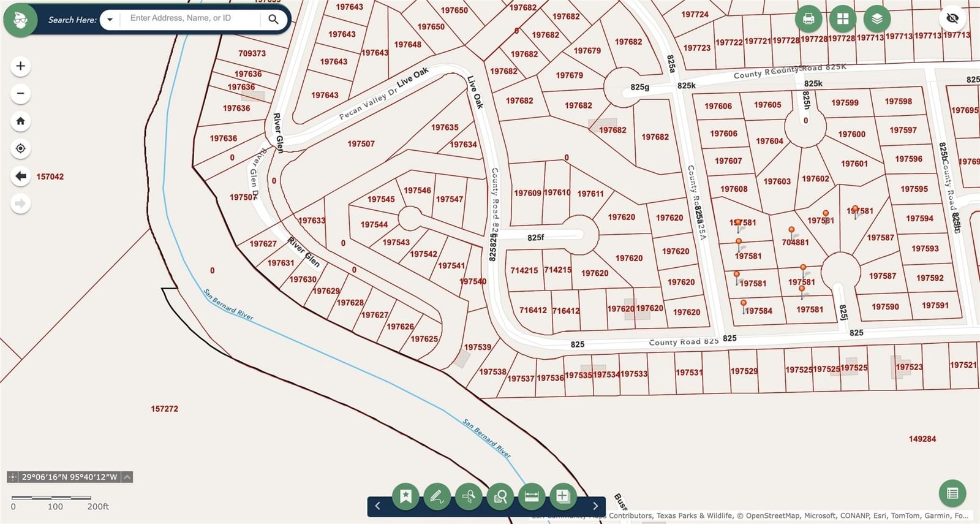Select parcel label 197543
Image resolution: width=980 pixels, height=524 pixels.
(x=396, y=243)
